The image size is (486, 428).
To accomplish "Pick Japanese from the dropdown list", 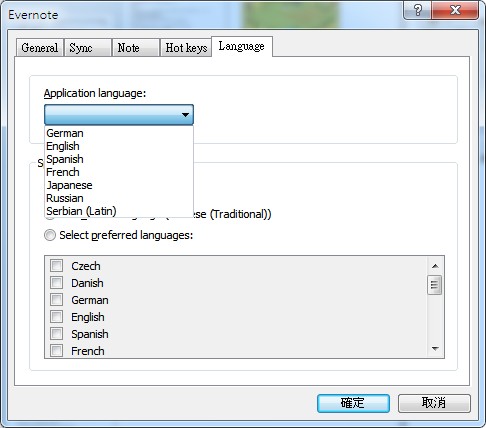I will tap(119, 185).
